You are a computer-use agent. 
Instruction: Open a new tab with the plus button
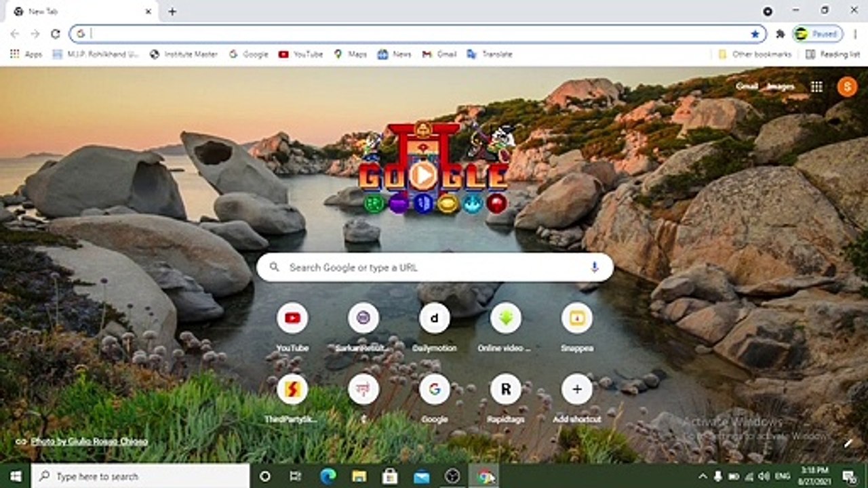172,12
